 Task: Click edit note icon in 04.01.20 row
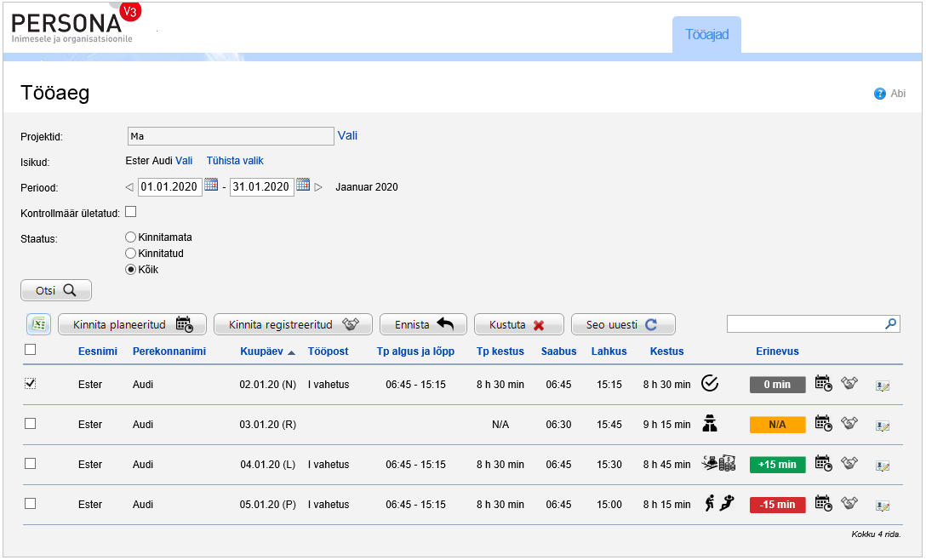pos(883,465)
